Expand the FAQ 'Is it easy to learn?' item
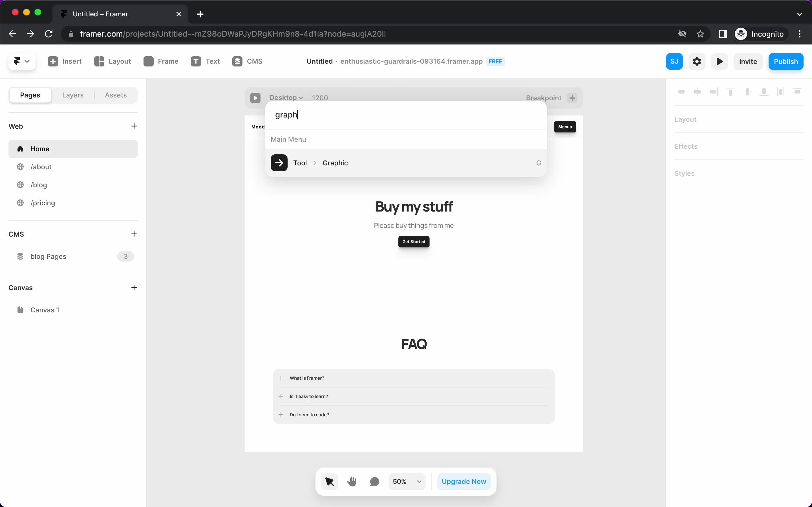Image resolution: width=812 pixels, height=507 pixels. (281, 396)
